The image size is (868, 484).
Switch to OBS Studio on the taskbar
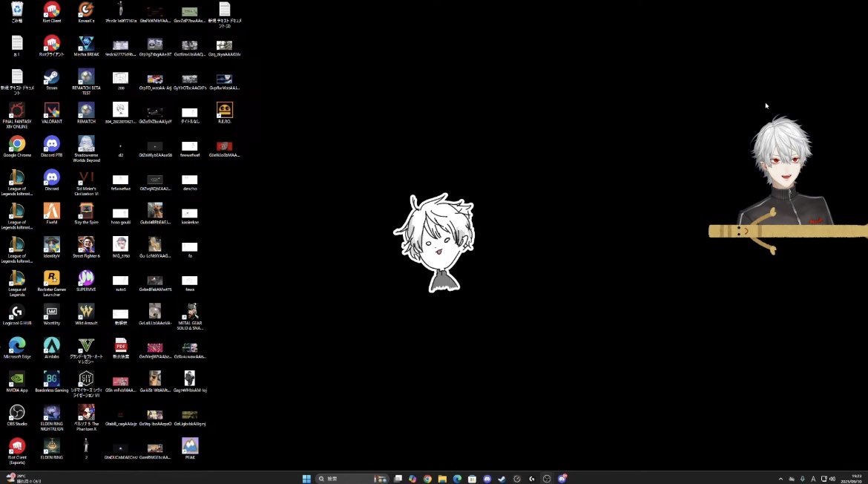tap(547, 479)
